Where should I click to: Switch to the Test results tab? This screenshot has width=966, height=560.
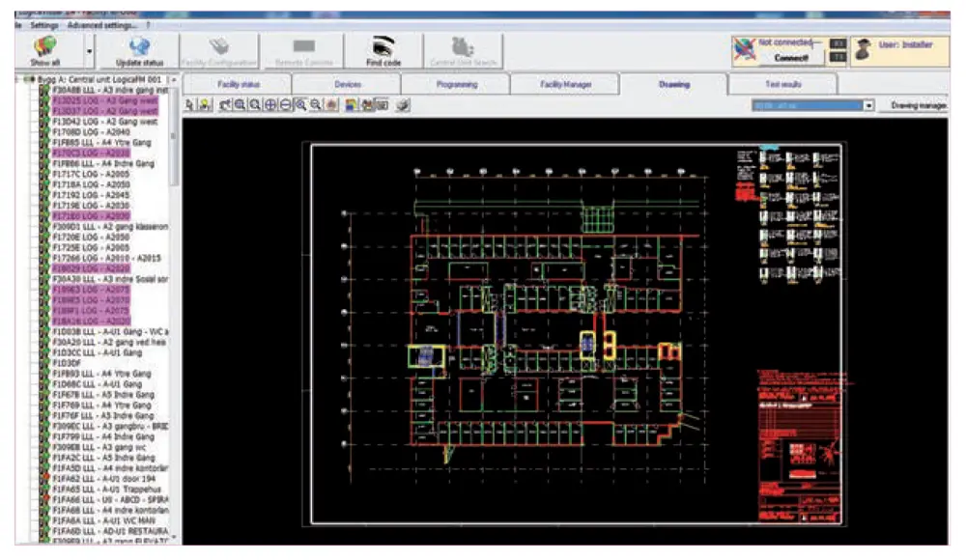tap(782, 85)
